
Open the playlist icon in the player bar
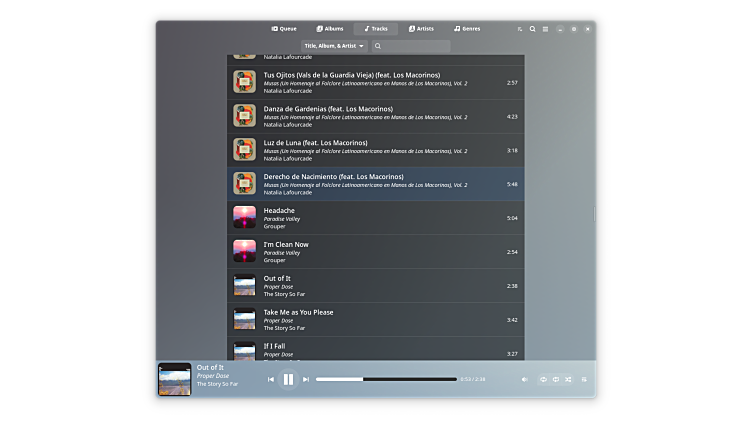pyautogui.click(x=584, y=379)
